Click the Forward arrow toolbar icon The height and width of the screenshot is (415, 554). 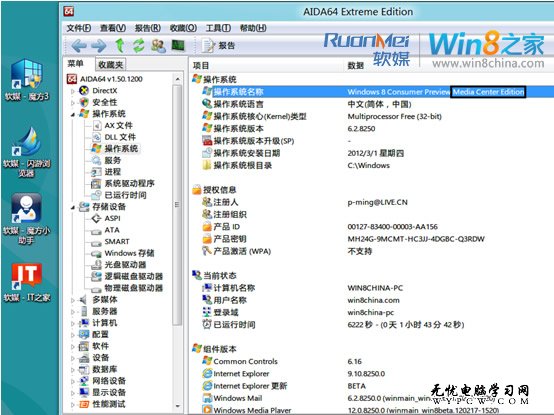(x=99, y=46)
